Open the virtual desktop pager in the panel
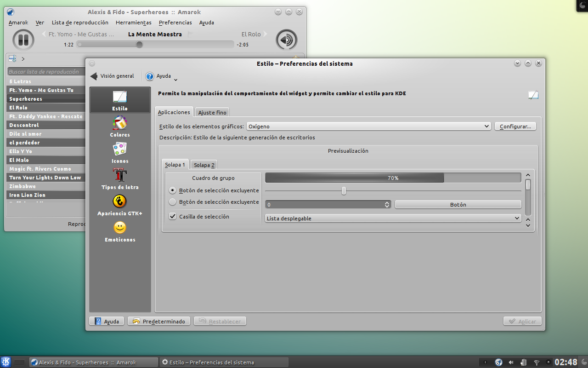This screenshot has width=588, height=368. click(19, 362)
